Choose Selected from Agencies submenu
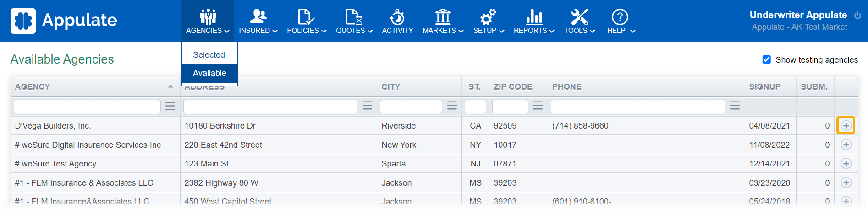Viewport: 868px width, 209px height. coord(209,55)
